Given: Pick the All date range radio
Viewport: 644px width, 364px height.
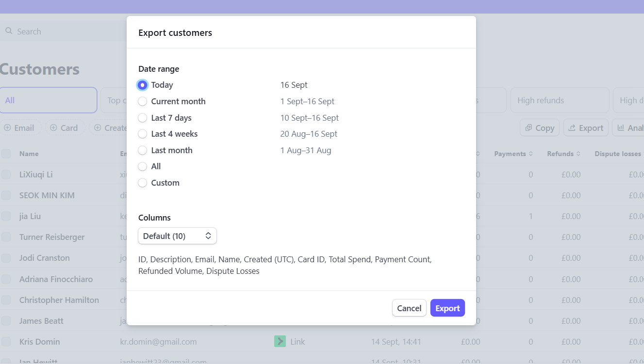Looking at the screenshot, I should 143,166.
